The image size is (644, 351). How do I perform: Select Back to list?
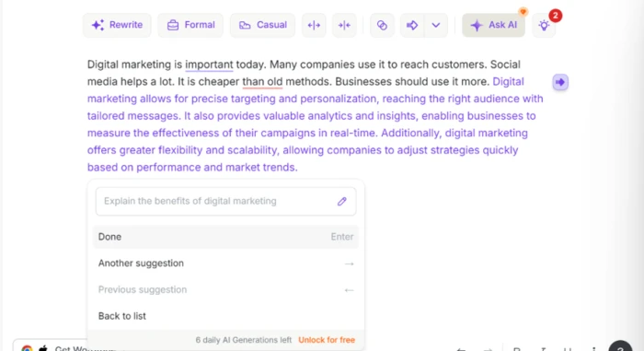click(x=226, y=316)
